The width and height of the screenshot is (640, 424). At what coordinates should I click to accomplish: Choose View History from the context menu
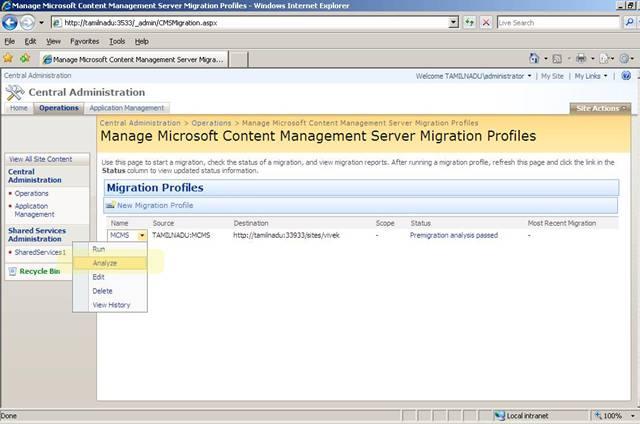click(x=110, y=305)
